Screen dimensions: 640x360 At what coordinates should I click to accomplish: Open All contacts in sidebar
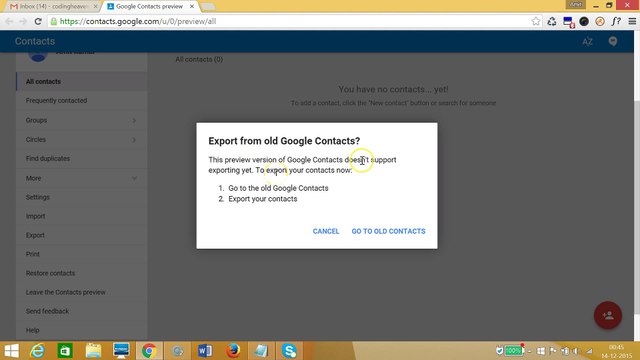[82, 82]
